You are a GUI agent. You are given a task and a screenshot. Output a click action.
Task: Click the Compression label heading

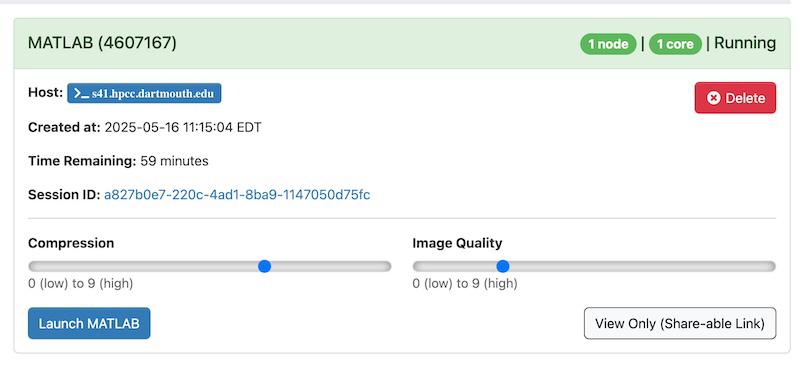71,243
